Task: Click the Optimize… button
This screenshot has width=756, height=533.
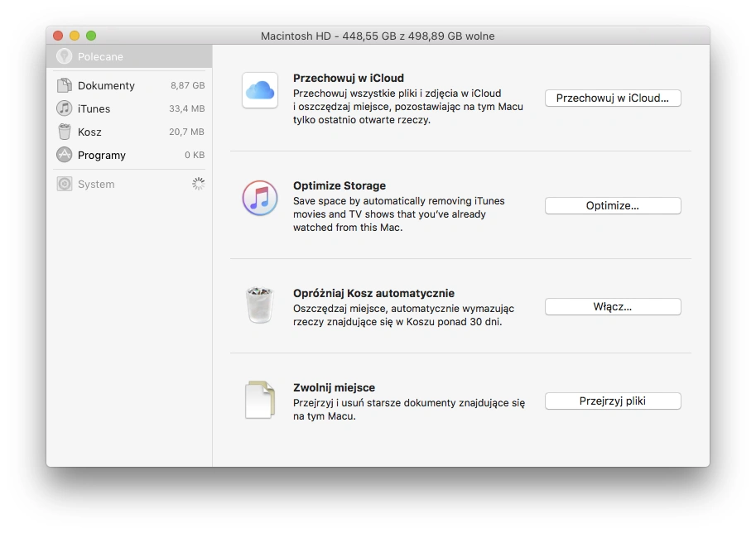Action: pos(613,206)
